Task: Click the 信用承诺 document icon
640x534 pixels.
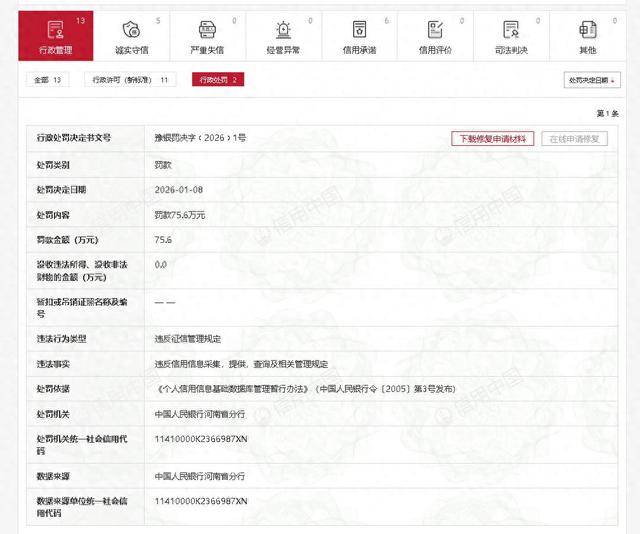Action: point(359,29)
